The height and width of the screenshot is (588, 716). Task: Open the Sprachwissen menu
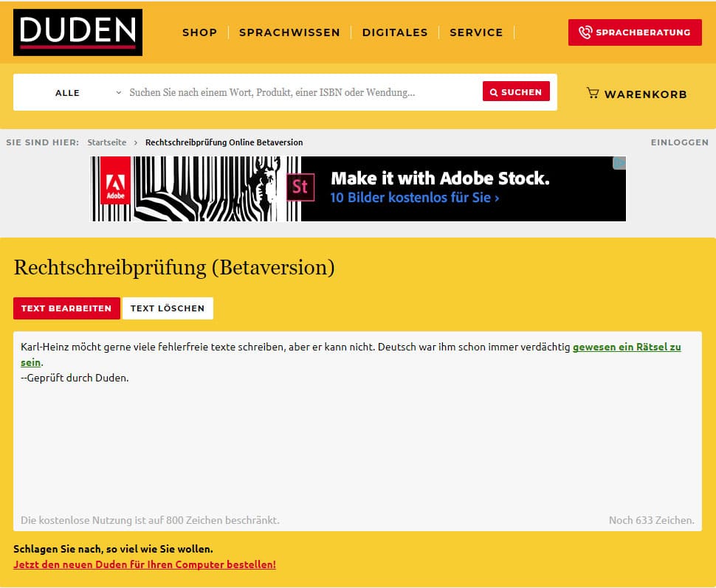coord(289,32)
